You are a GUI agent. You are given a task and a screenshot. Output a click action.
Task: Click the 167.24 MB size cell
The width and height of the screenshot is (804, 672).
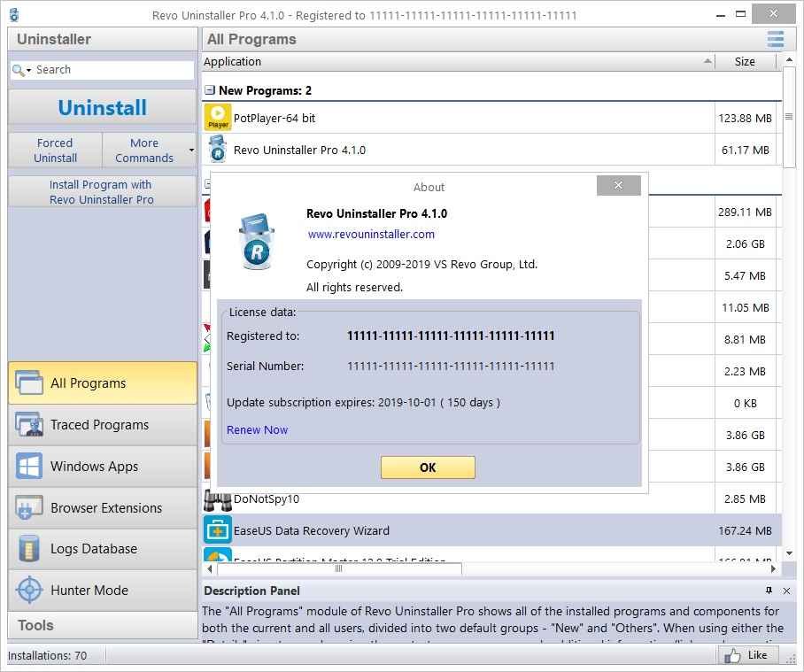(x=745, y=531)
